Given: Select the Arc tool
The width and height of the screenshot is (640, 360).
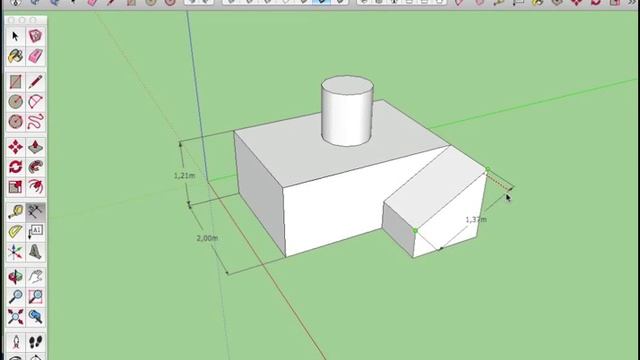Looking at the screenshot, I should 36,102.
